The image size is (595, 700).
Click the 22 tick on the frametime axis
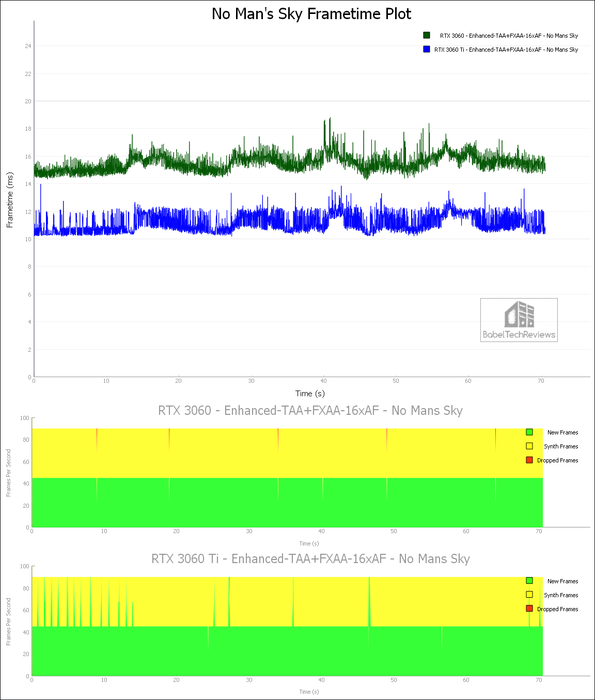(x=28, y=74)
